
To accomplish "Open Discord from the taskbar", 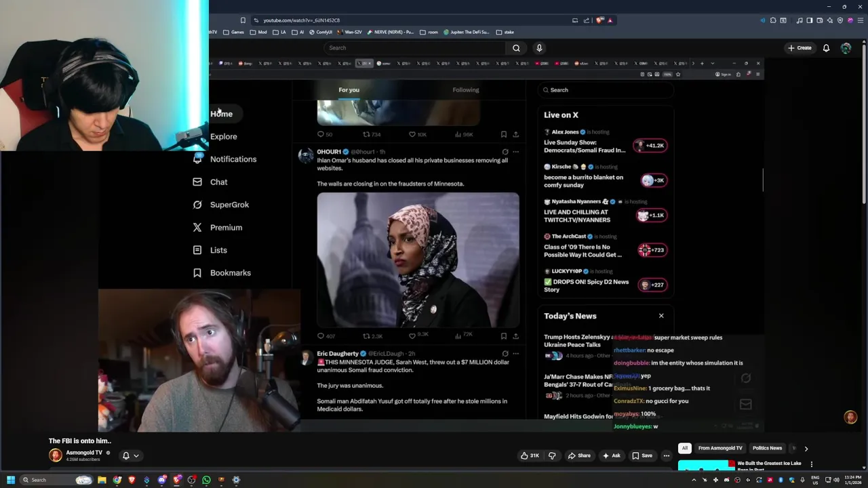I will [x=162, y=480].
